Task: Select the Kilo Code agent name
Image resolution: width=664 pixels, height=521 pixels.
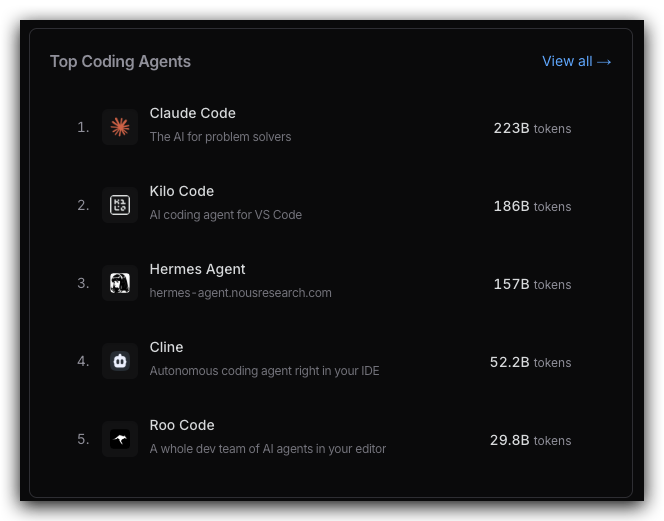Action: (x=181, y=191)
